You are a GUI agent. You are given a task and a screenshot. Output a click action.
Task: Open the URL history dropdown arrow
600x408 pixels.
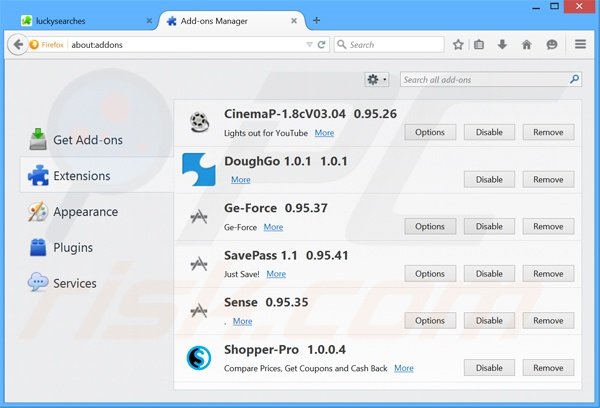pyautogui.click(x=310, y=45)
